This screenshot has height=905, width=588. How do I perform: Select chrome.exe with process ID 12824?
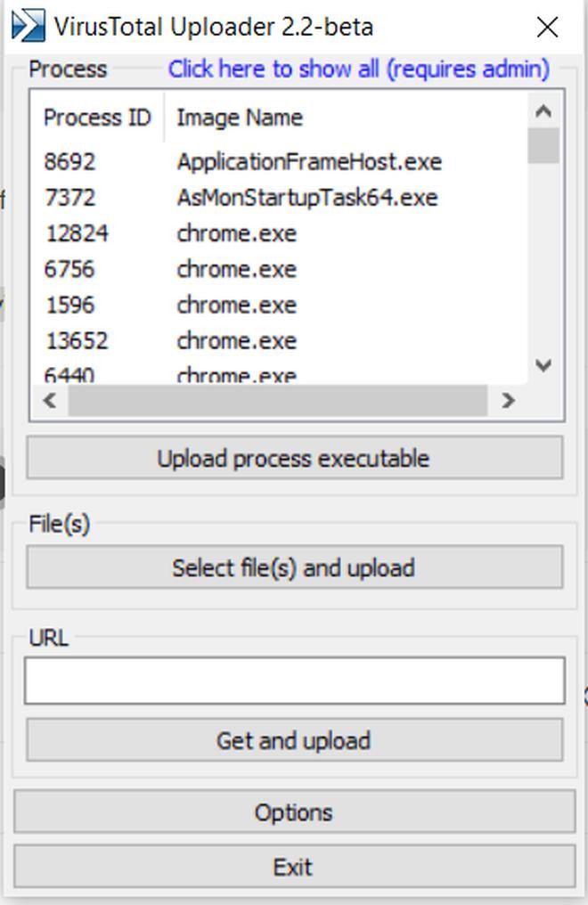point(236,233)
